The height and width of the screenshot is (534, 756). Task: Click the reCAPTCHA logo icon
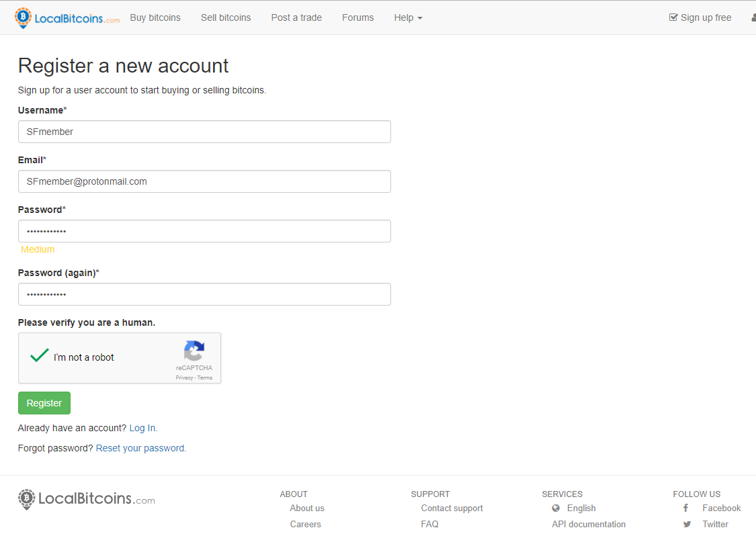click(x=194, y=351)
